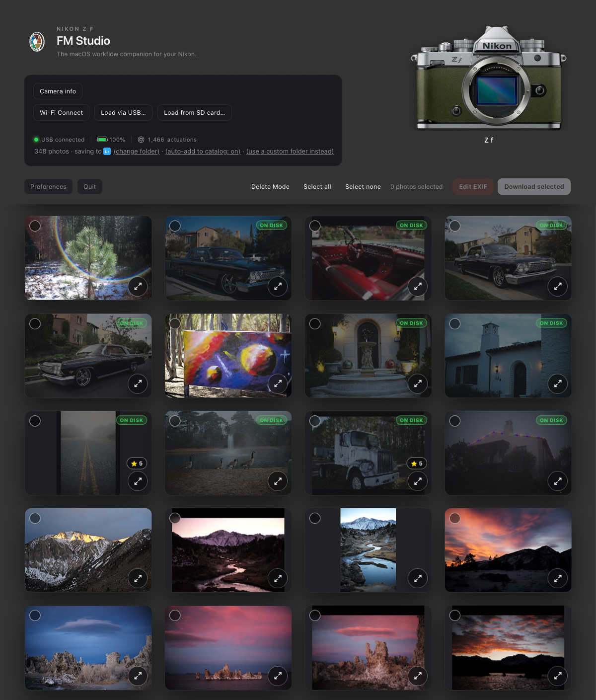
Task: Click Load via USB...
Action: click(x=123, y=113)
